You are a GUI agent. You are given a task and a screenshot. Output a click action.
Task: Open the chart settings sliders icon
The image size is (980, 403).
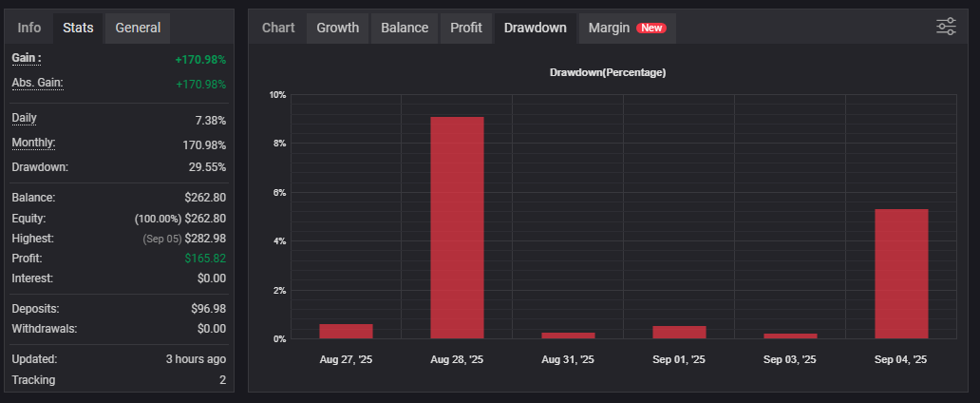coord(946,27)
